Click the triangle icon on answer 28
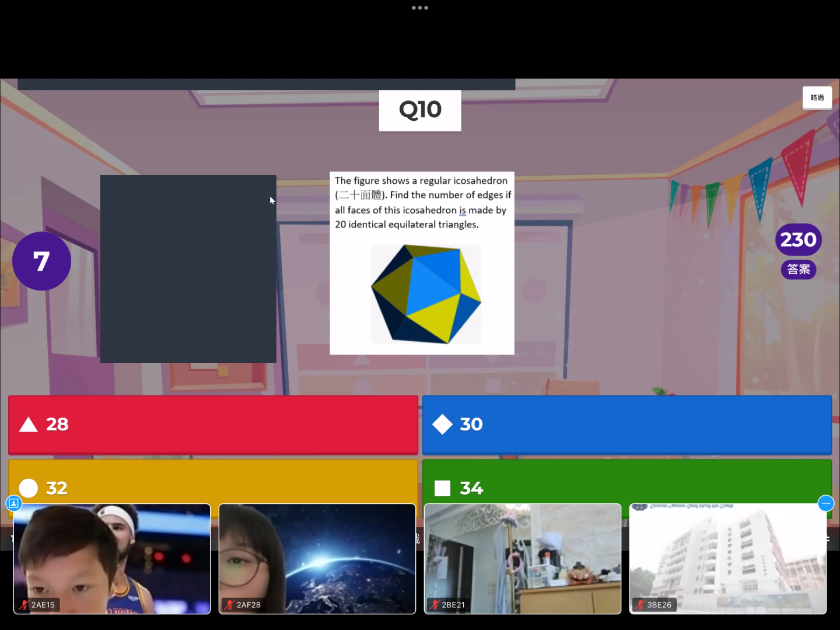 pyautogui.click(x=28, y=425)
